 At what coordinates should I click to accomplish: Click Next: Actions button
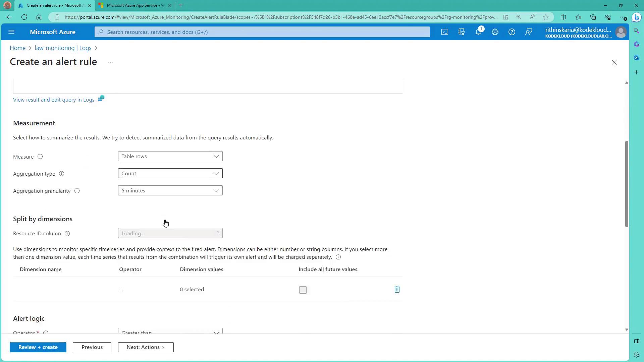146,347
